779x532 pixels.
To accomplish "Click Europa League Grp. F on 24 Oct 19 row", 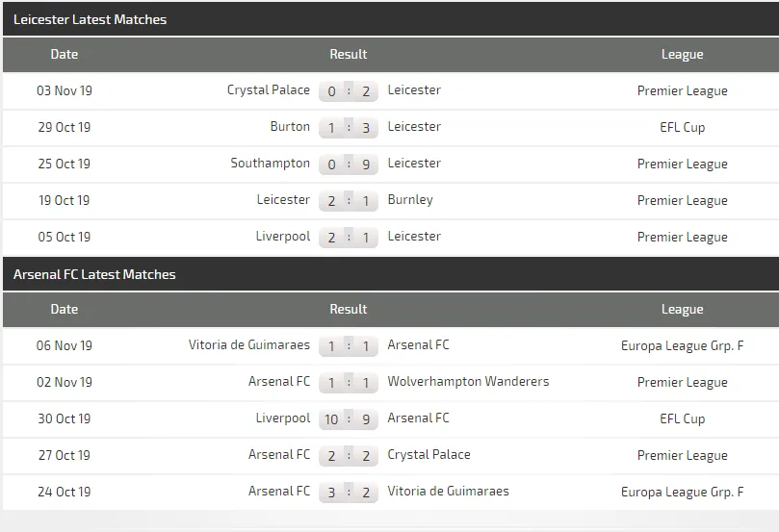I will tap(682, 492).
